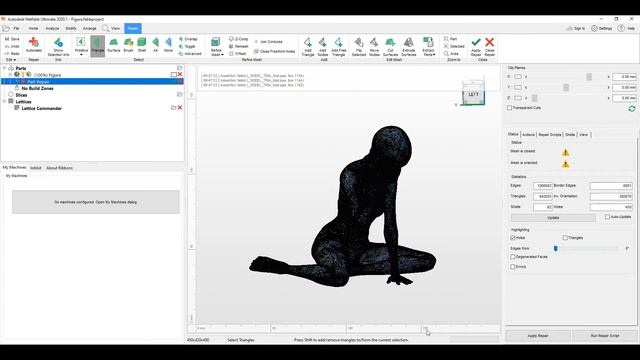Uncheck Holes highlighting checkbox
Image resolution: width=640 pixels, height=360 pixels.
point(513,238)
